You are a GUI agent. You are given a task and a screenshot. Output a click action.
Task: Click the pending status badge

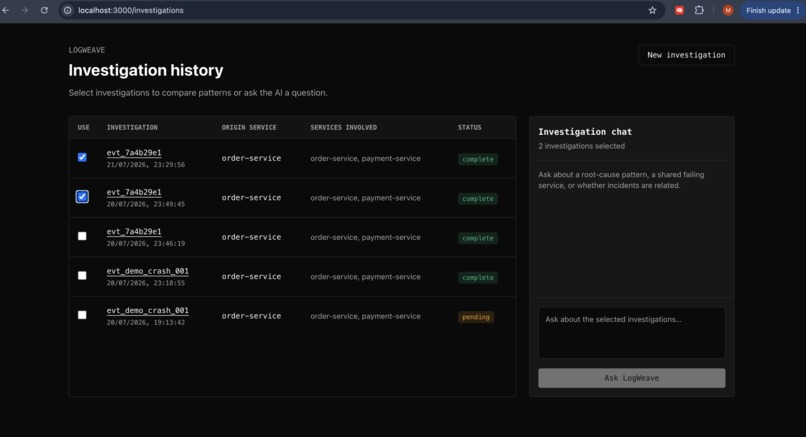tap(475, 317)
